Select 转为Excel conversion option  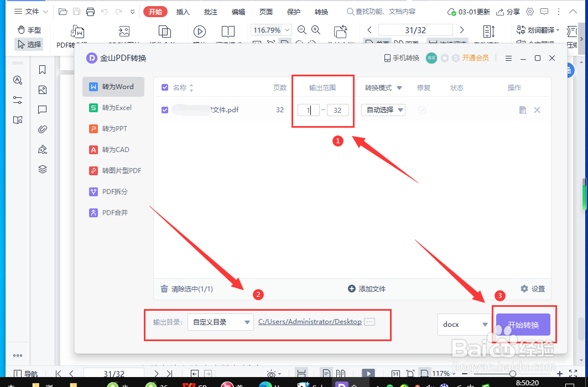113,107
